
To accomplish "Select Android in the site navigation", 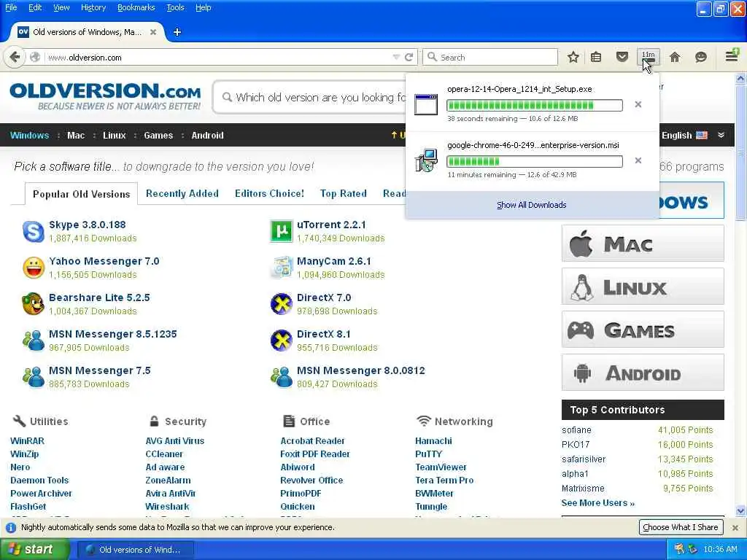I will (207, 135).
